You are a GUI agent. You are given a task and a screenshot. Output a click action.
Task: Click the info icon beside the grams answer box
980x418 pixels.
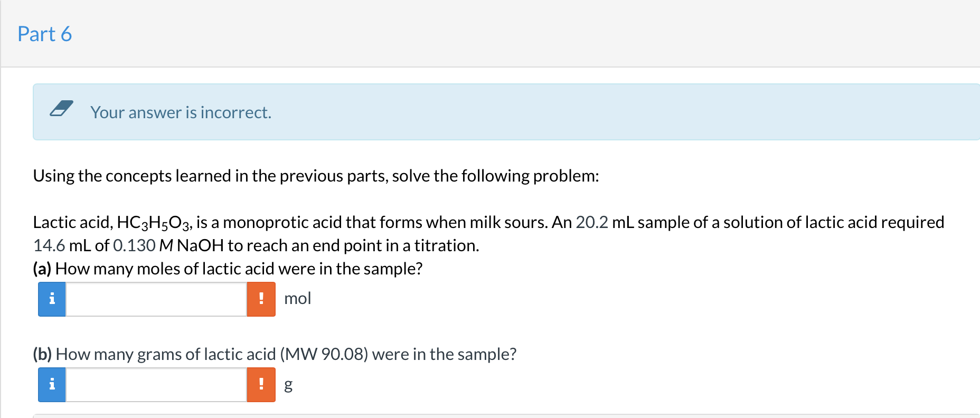pyautogui.click(x=51, y=385)
